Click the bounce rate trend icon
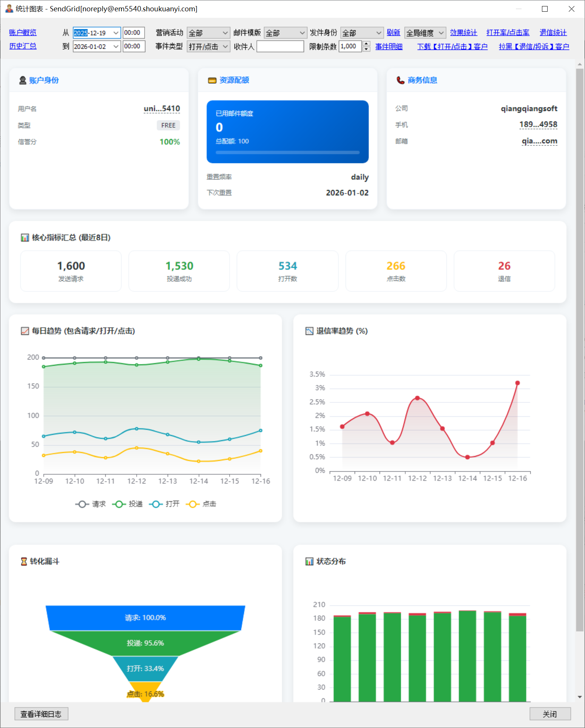The width and height of the screenshot is (585, 728). [x=309, y=331]
